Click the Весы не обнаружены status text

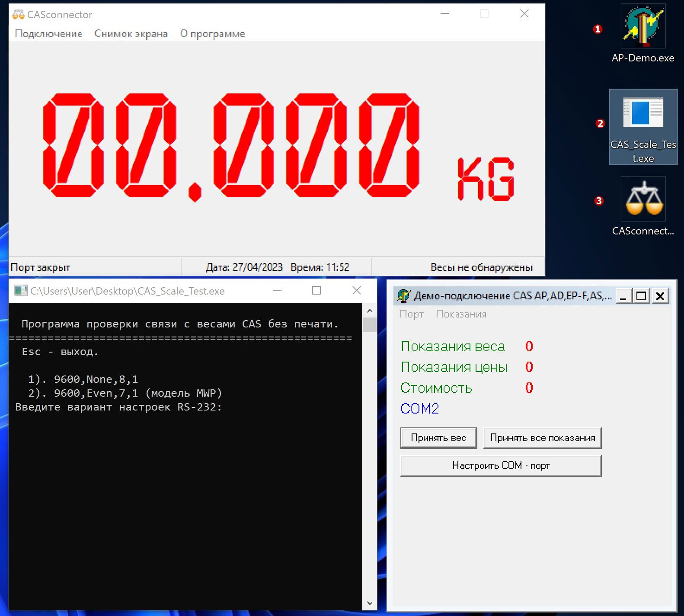[481, 267]
